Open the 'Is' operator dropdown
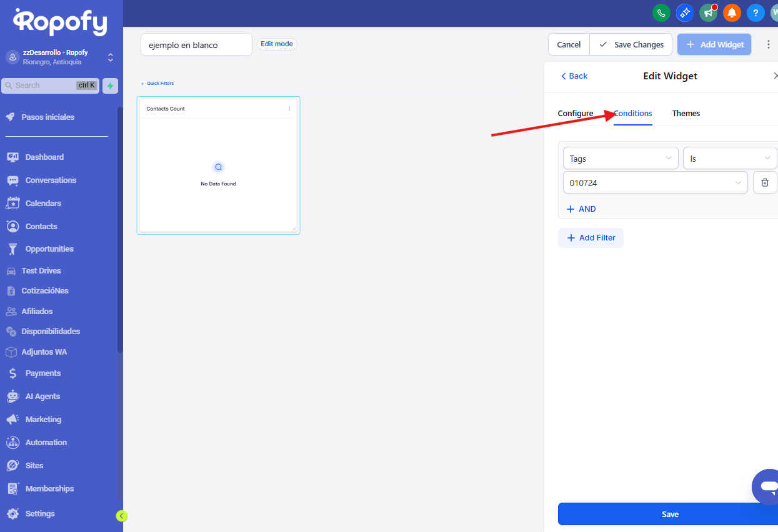The width and height of the screenshot is (778, 532). [x=729, y=159]
